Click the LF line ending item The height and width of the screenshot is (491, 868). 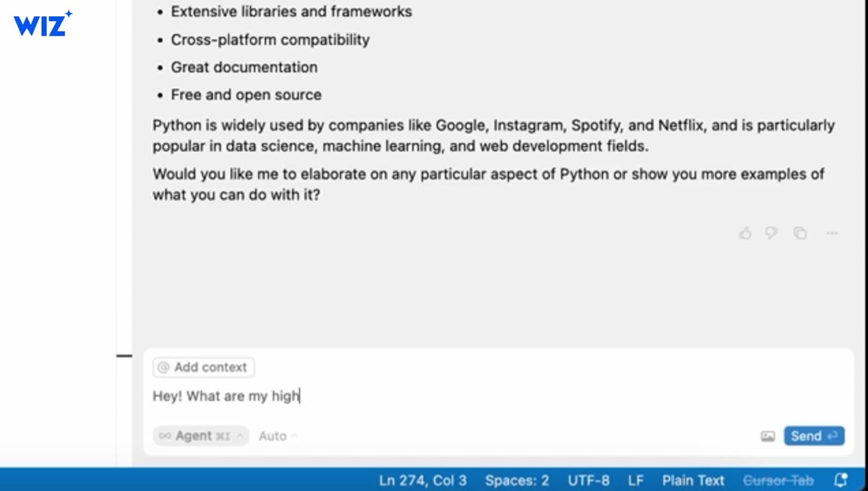(x=635, y=480)
